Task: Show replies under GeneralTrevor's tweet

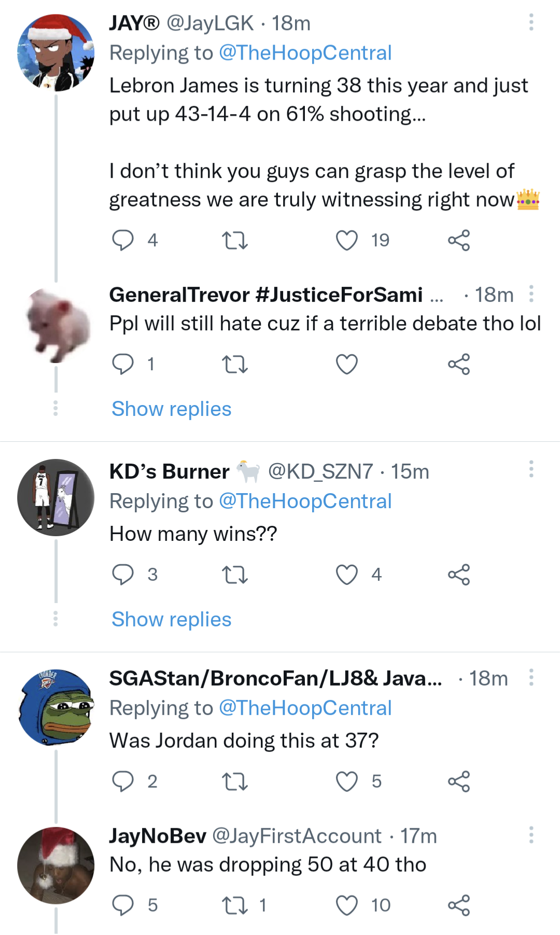Action: tap(172, 409)
